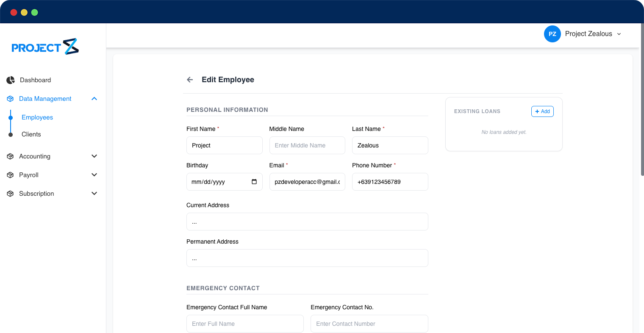Focus the Email field
This screenshot has height=333, width=644.
click(x=307, y=182)
